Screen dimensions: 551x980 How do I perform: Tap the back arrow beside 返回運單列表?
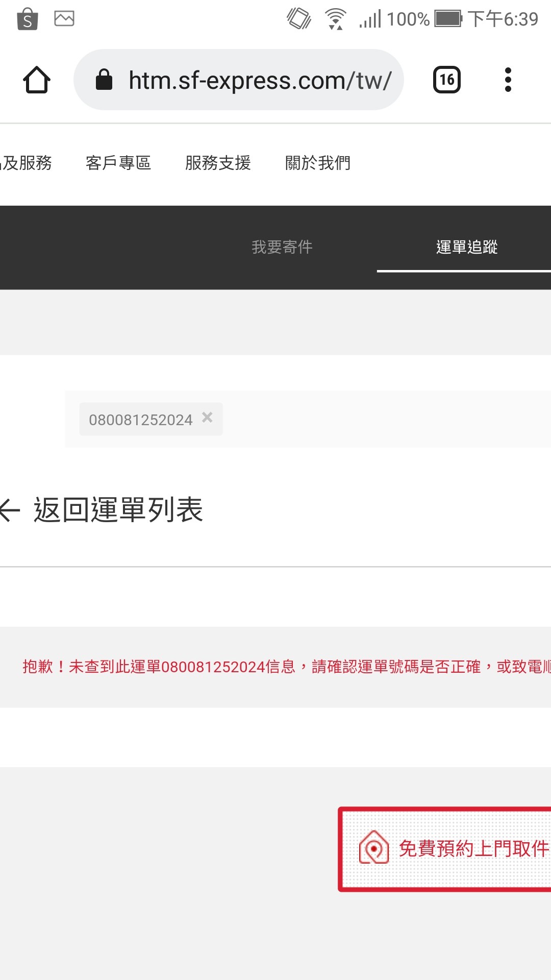pos(10,510)
